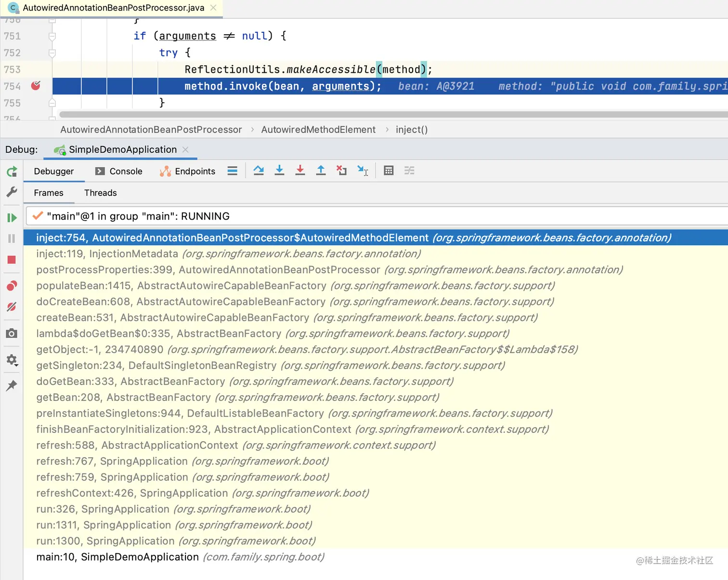Click Step Out icon
The height and width of the screenshot is (580, 728).
click(321, 171)
